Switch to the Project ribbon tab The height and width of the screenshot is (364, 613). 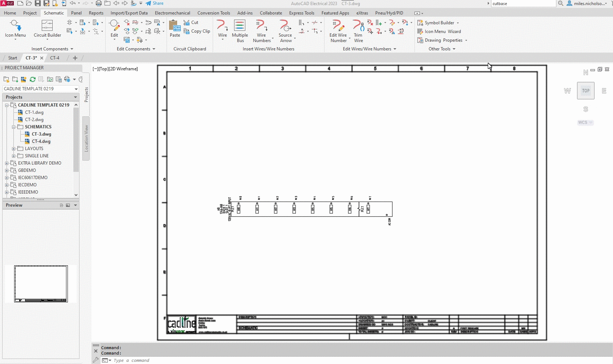point(30,13)
